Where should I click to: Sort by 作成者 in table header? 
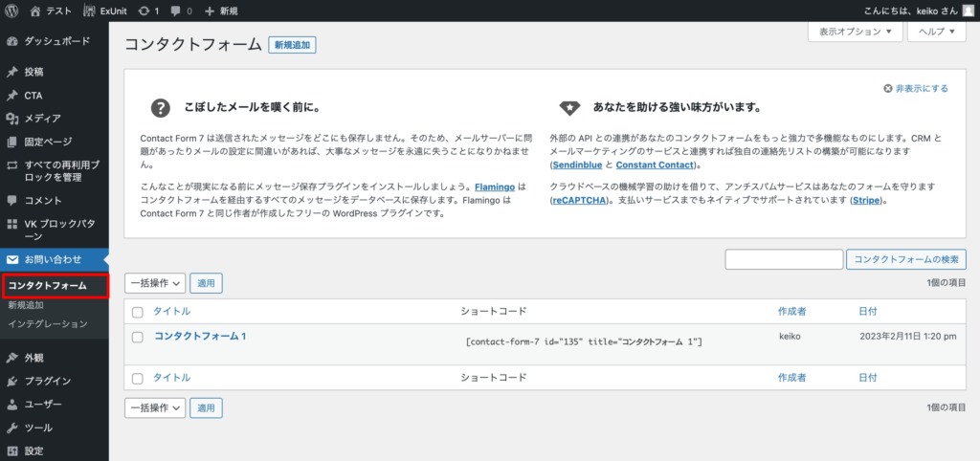791,311
